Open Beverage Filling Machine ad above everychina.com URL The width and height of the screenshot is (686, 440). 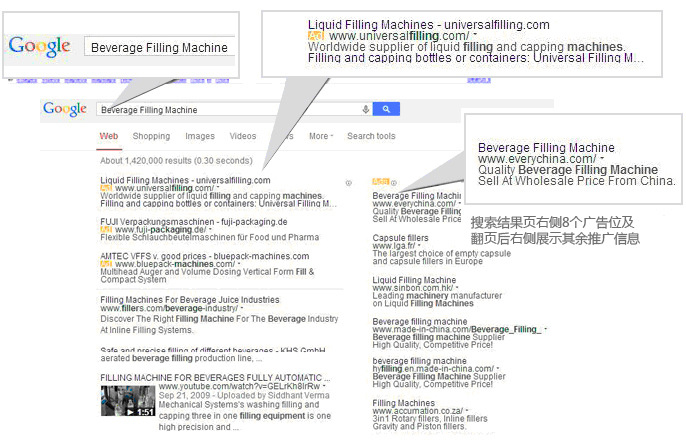click(416, 196)
